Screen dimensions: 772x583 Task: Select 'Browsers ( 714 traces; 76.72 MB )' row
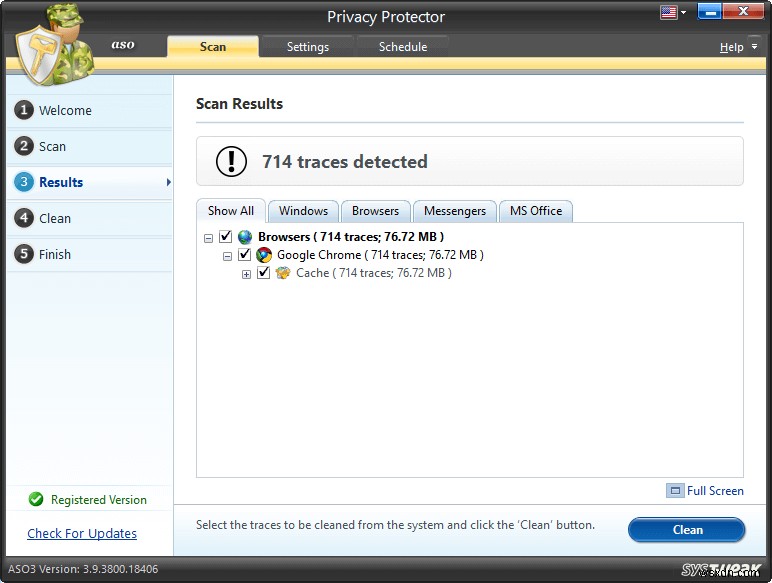click(351, 237)
